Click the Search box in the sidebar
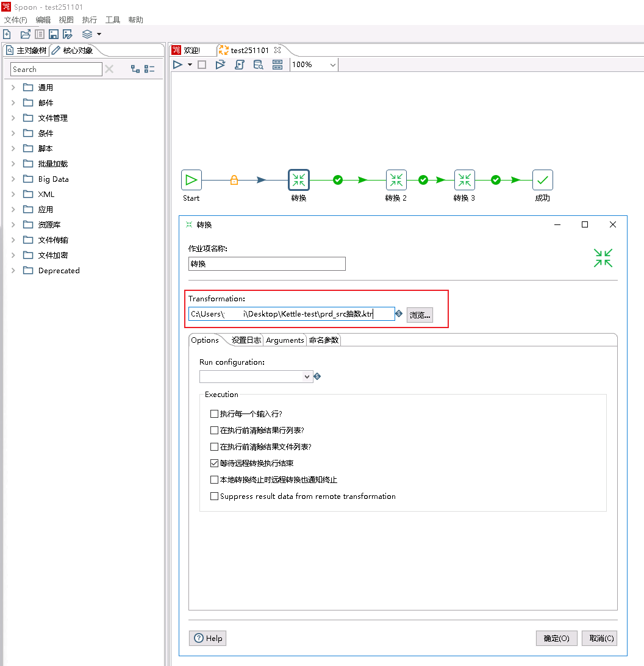 [x=56, y=70]
